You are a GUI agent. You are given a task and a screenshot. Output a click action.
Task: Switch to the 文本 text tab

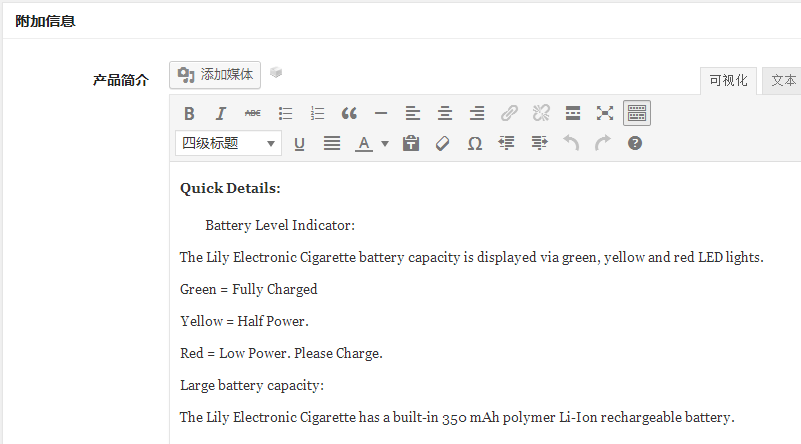click(782, 81)
